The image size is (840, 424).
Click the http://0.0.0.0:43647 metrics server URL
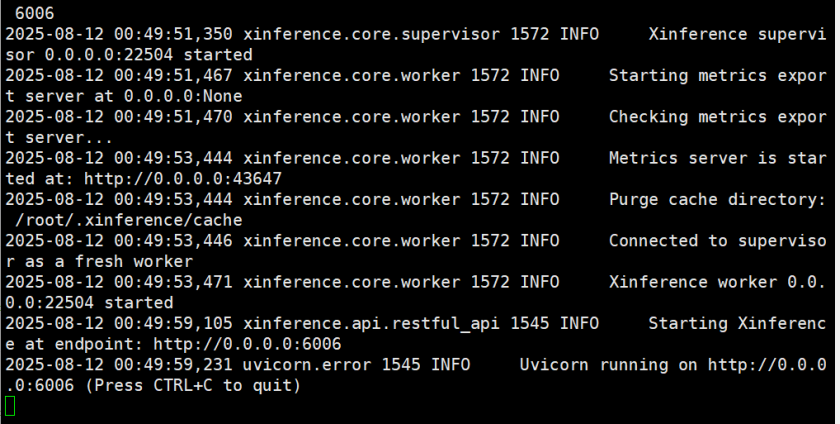pyautogui.click(x=183, y=178)
